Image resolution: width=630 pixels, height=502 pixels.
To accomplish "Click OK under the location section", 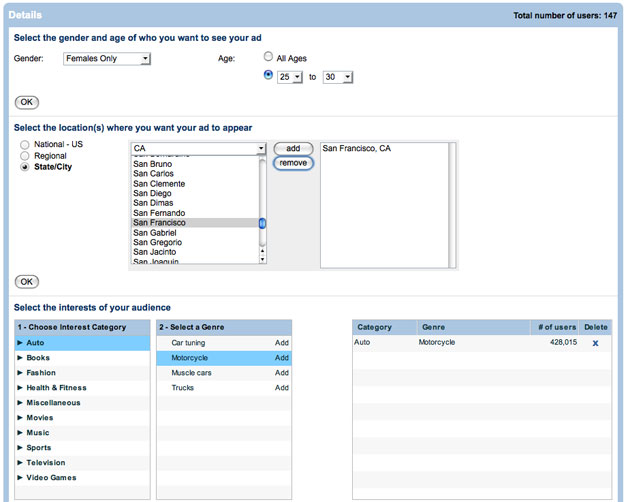I will click(x=27, y=282).
